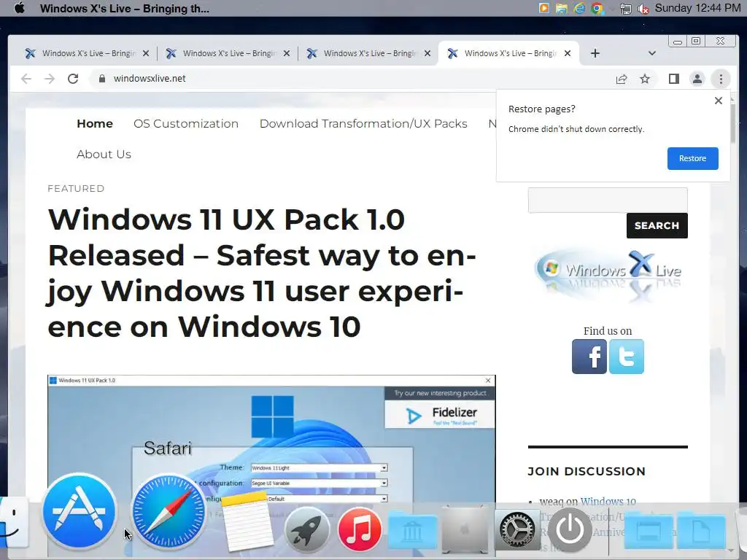Close the first Windows X's Live tab
Image resolution: width=747 pixels, height=560 pixels.
pos(146,53)
